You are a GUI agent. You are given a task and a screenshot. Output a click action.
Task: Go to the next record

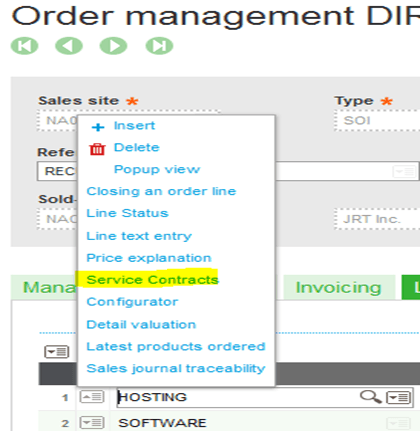click(x=114, y=46)
